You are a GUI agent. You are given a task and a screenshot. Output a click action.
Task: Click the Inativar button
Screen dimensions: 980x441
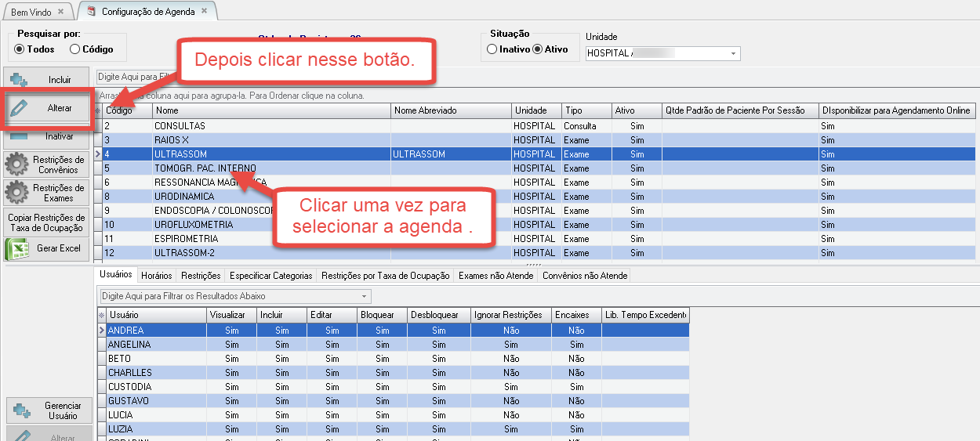(47, 136)
